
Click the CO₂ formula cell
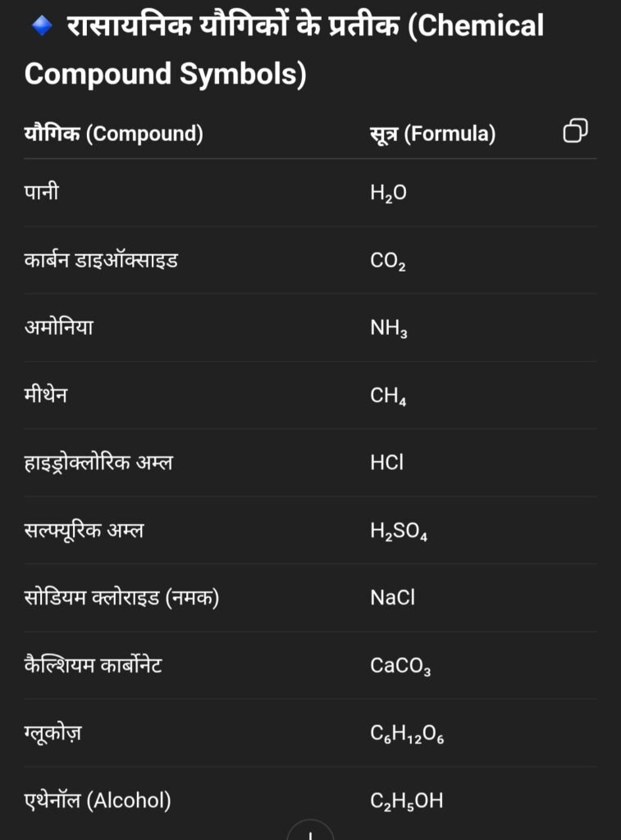tap(388, 261)
